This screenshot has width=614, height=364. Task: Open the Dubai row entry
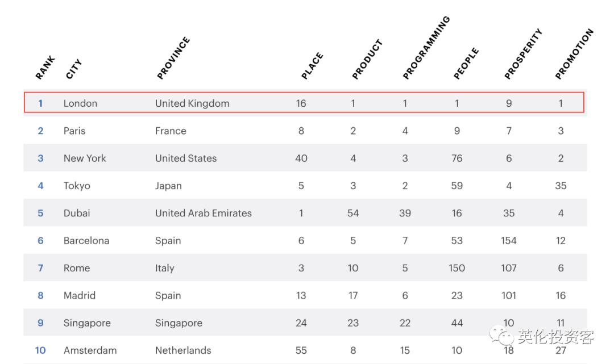pyautogui.click(x=77, y=214)
